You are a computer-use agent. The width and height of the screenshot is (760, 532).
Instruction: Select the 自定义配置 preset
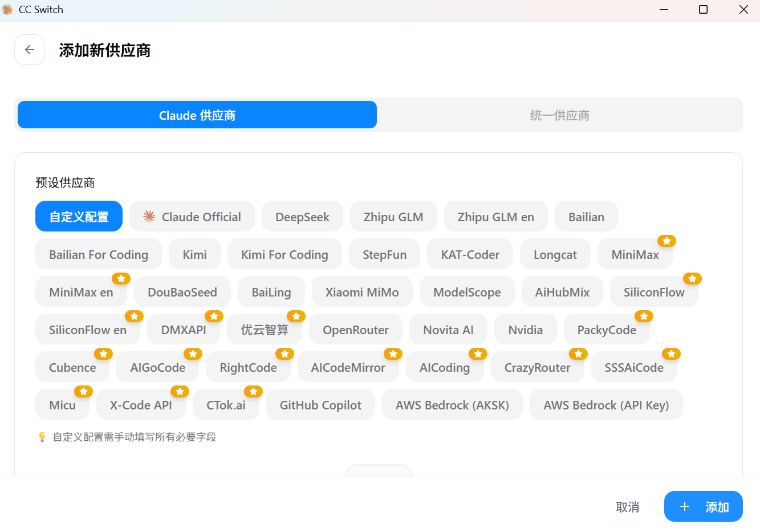tap(79, 216)
